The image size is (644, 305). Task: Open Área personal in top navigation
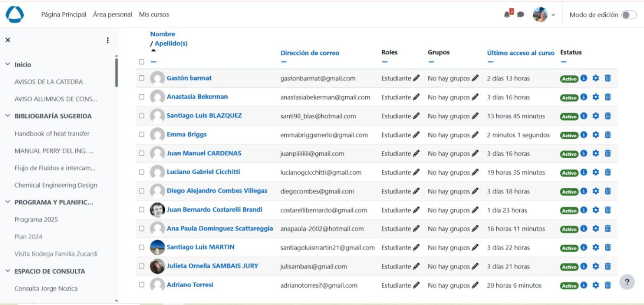tap(112, 15)
